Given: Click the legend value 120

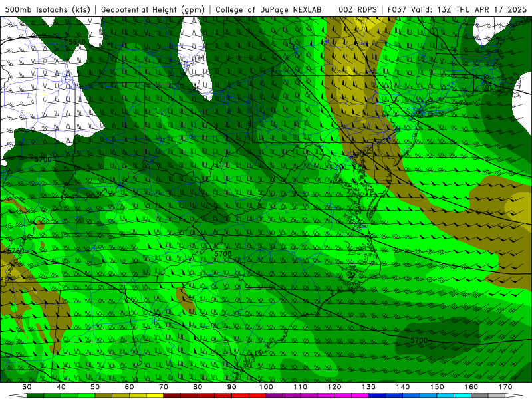Looking at the screenshot, I should coord(334,387).
